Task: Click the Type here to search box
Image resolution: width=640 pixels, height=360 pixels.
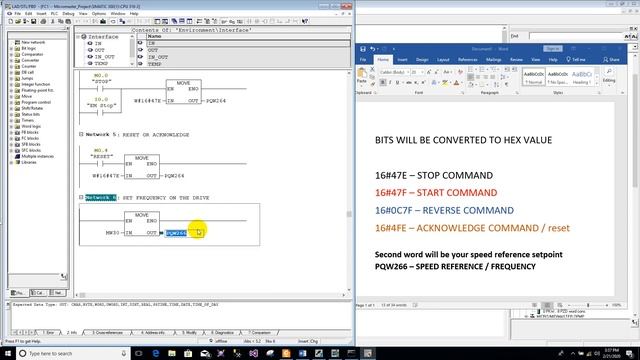Action: pyautogui.click(x=73, y=353)
